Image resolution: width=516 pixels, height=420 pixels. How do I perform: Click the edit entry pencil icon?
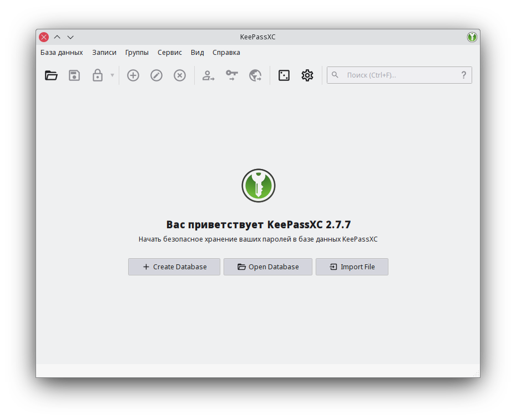[x=156, y=75]
